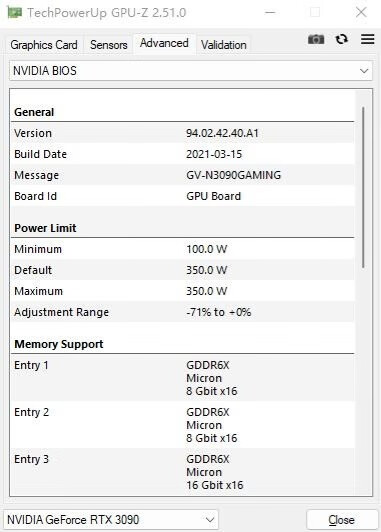Click the vertical scrollbar thumb
This screenshot has height=532, width=381.
(363, 187)
